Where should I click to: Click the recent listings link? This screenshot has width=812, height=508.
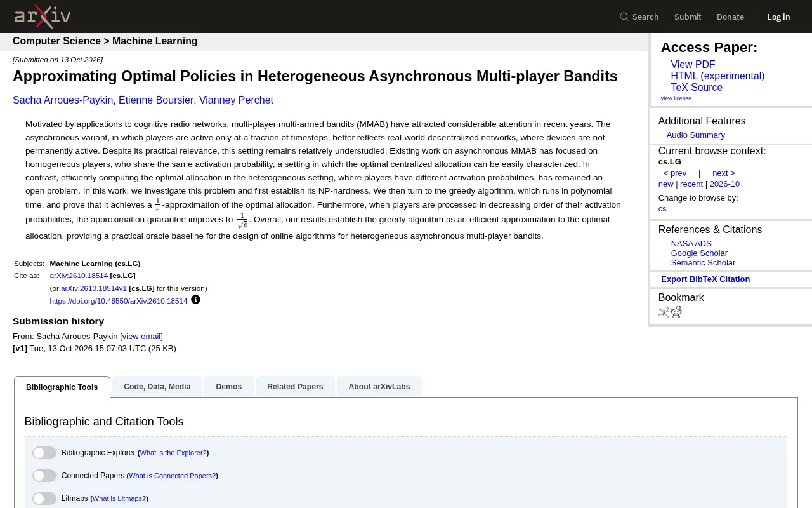coord(691,184)
